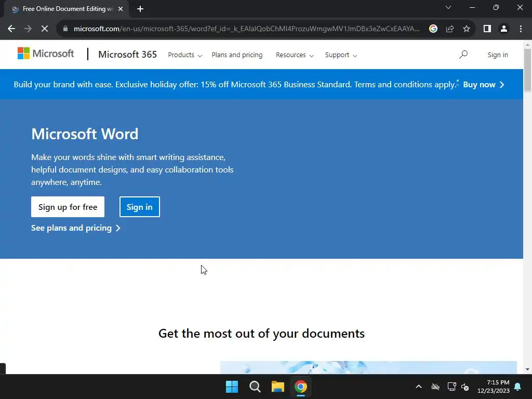
Task: Show hidden system tray icons
Action: (419, 387)
